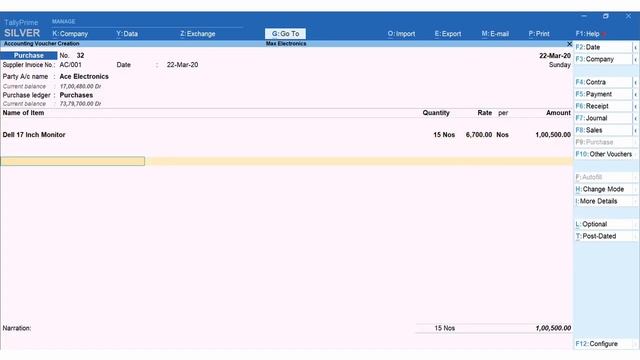Expand arrow next to F7: Journal
The height and width of the screenshot is (360, 640).
[636, 119]
